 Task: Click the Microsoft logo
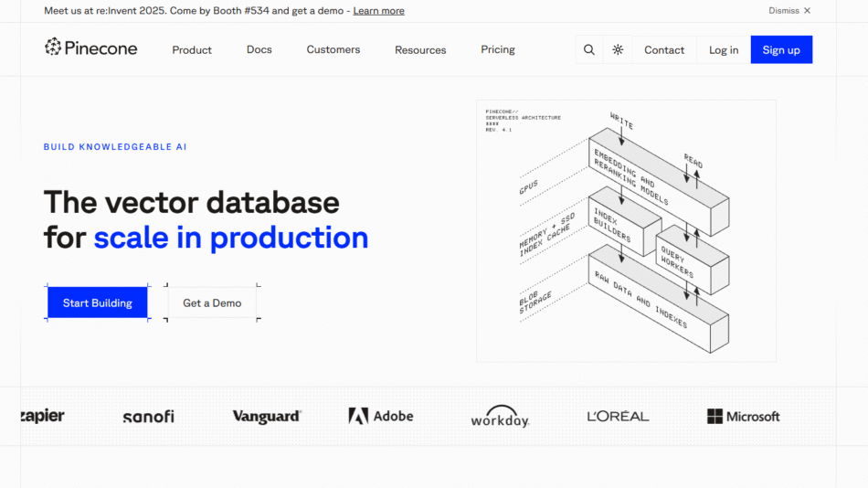[x=743, y=417]
